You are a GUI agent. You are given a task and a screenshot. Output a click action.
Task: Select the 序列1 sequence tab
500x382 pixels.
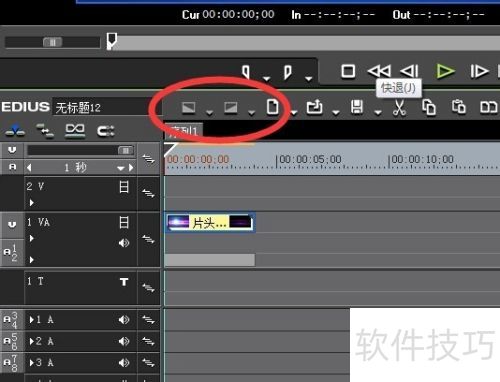tap(183, 131)
